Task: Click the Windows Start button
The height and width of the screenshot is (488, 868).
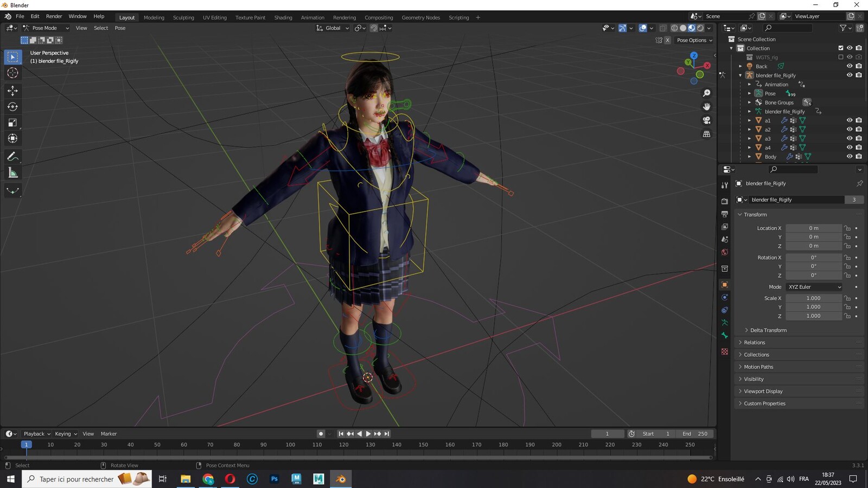Action: pos(10,479)
